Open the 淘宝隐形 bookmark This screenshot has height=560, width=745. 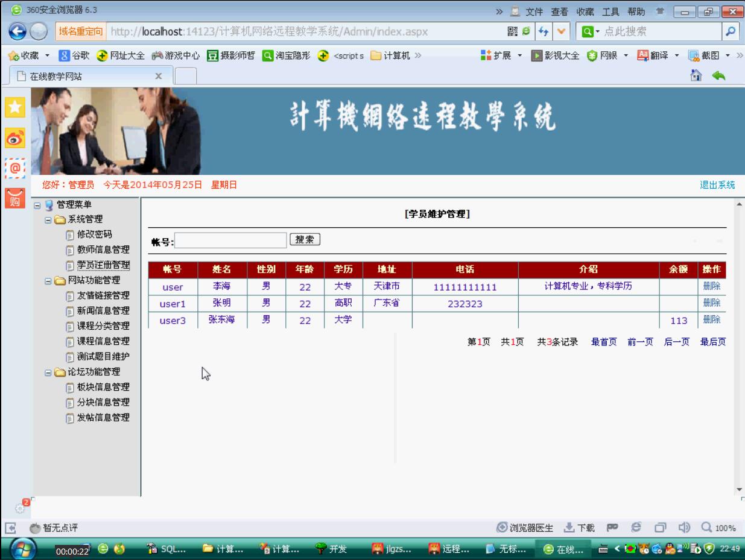coord(286,55)
